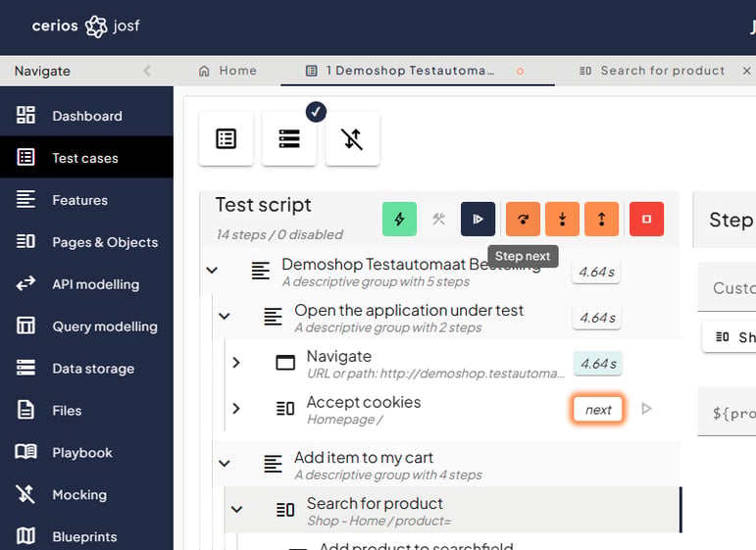Viewport: 756px width, 550px height.
Task: Click the 14 steps / 0 disabled text
Action: [x=279, y=234]
